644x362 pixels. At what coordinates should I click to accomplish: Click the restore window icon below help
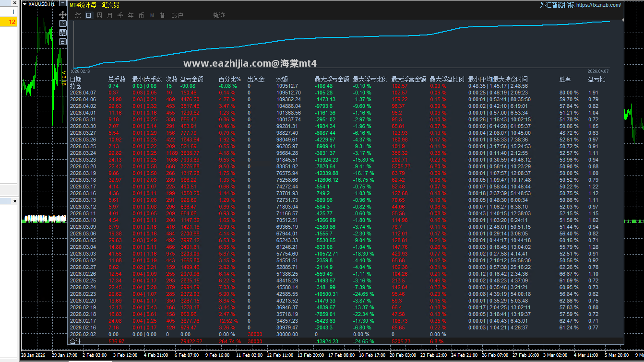coord(63,42)
